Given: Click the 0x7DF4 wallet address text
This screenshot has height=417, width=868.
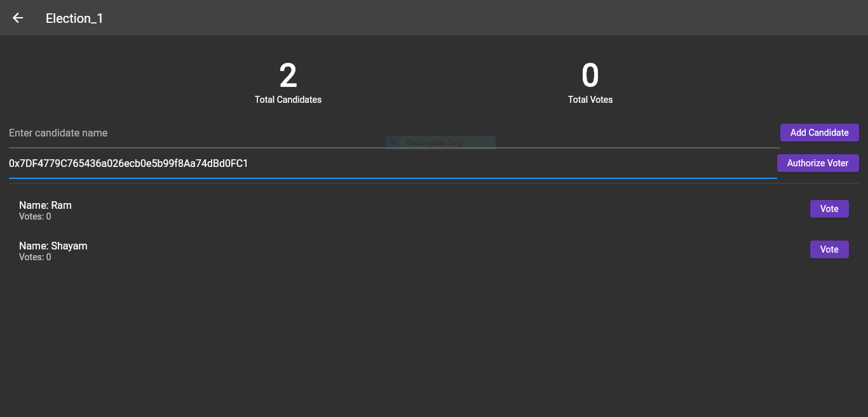Looking at the screenshot, I should tap(128, 163).
